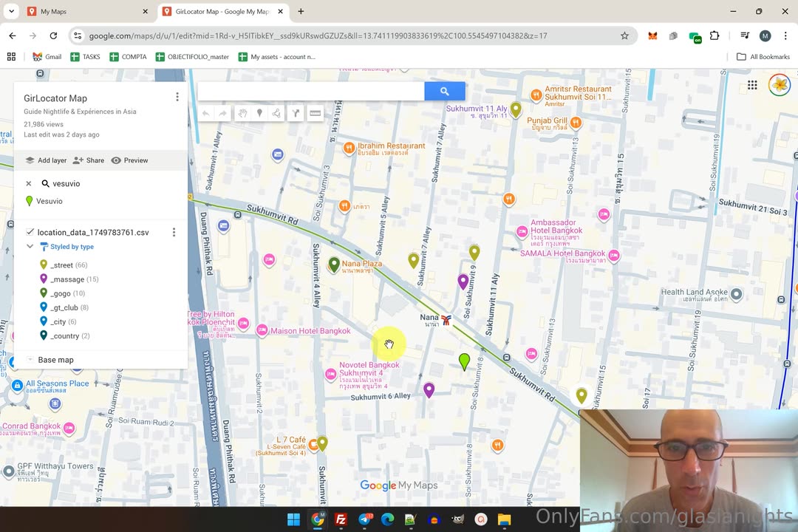Open File Explorer from the taskbar
Image resolution: width=798 pixels, height=532 pixels.
point(505,519)
